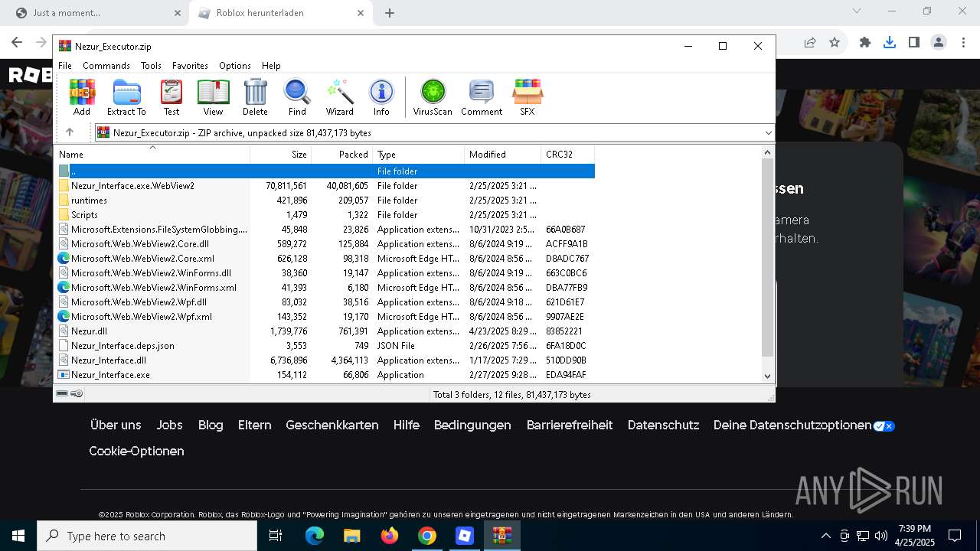Open the Commands menu
The image size is (980, 551).
(106, 66)
